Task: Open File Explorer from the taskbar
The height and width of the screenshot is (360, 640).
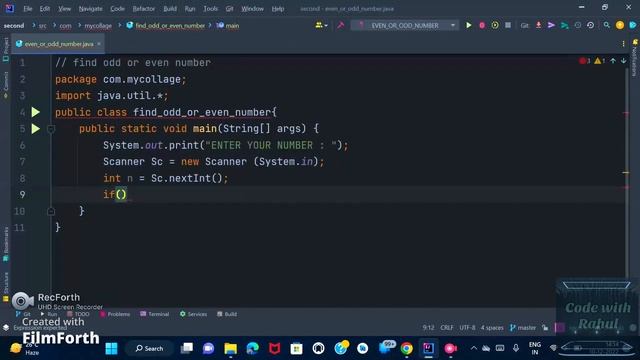Action: [231, 348]
